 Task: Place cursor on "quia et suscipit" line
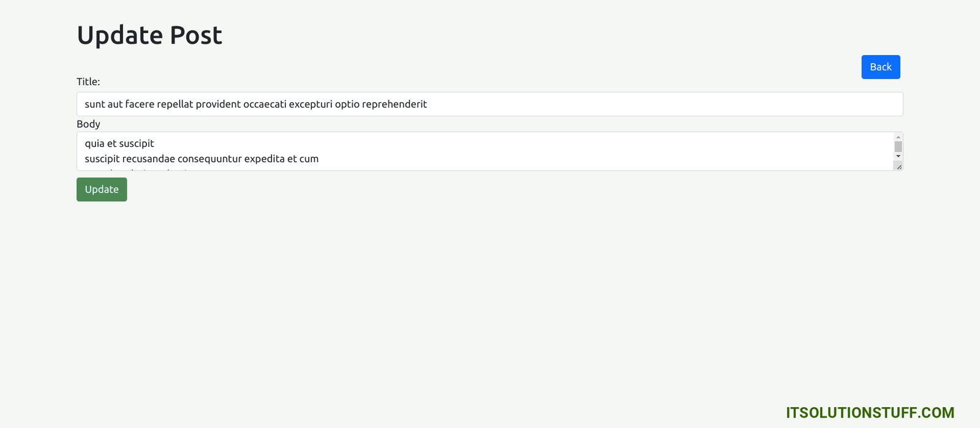coord(119,143)
